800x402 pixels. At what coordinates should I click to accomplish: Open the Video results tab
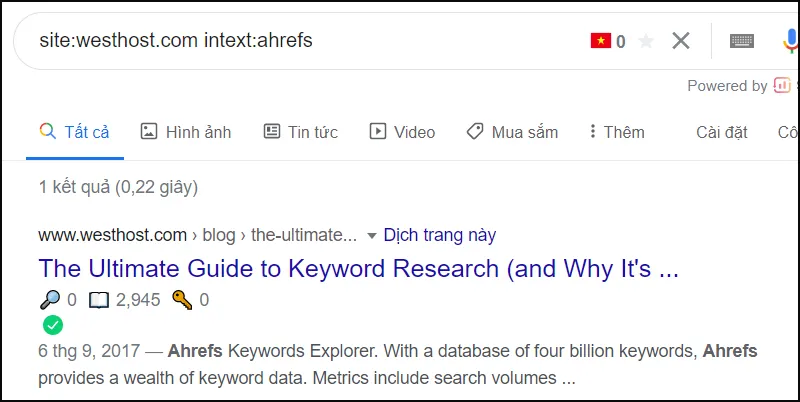tap(402, 132)
